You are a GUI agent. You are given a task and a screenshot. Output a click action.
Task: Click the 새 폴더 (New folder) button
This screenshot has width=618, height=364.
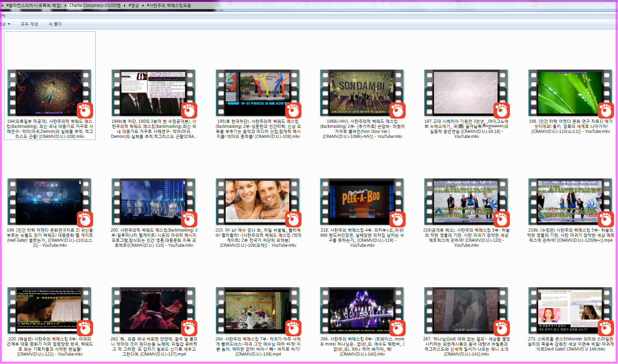coord(55,24)
